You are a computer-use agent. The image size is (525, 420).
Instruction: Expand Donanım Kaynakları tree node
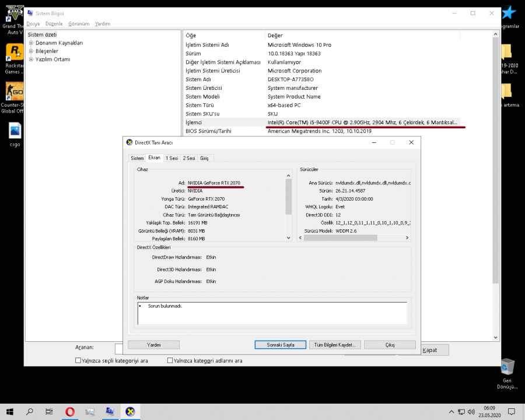(31, 43)
